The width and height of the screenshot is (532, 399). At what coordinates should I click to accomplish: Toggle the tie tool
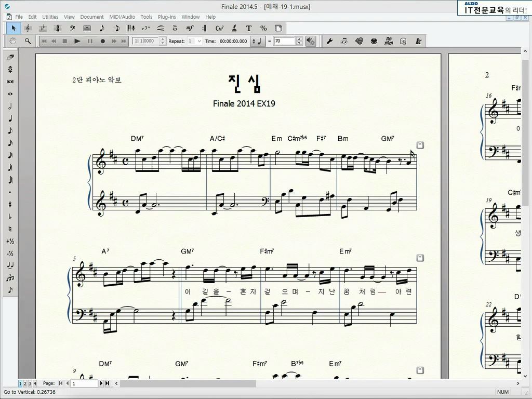tap(10, 265)
